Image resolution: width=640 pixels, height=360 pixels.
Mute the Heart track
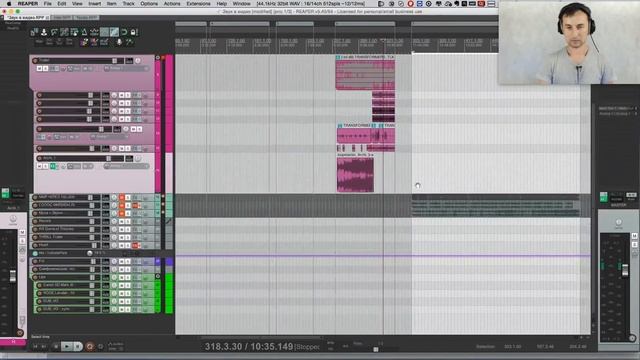(x=122, y=245)
